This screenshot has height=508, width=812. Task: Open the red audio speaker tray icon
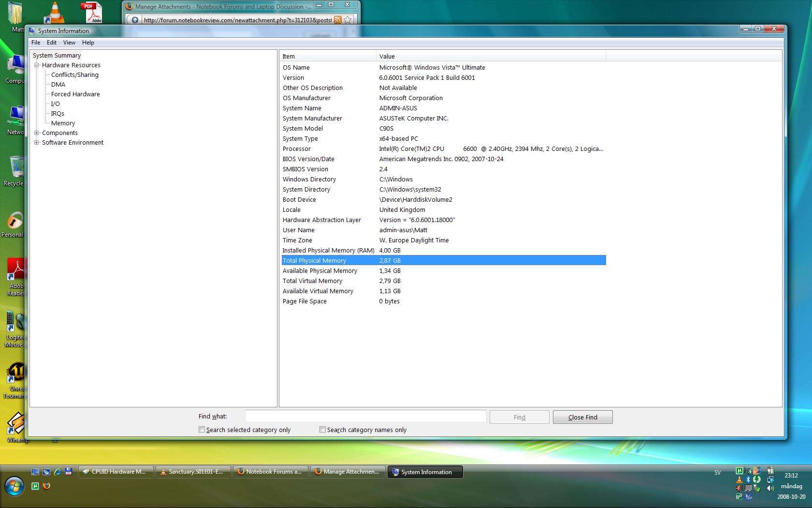pos(739,488)
